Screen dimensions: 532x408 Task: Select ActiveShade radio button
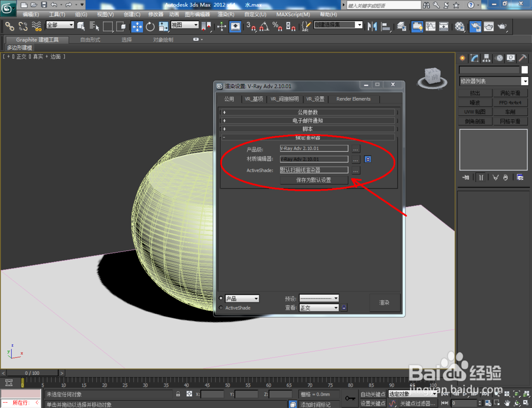pyautogui.click(x=221, y=307)
